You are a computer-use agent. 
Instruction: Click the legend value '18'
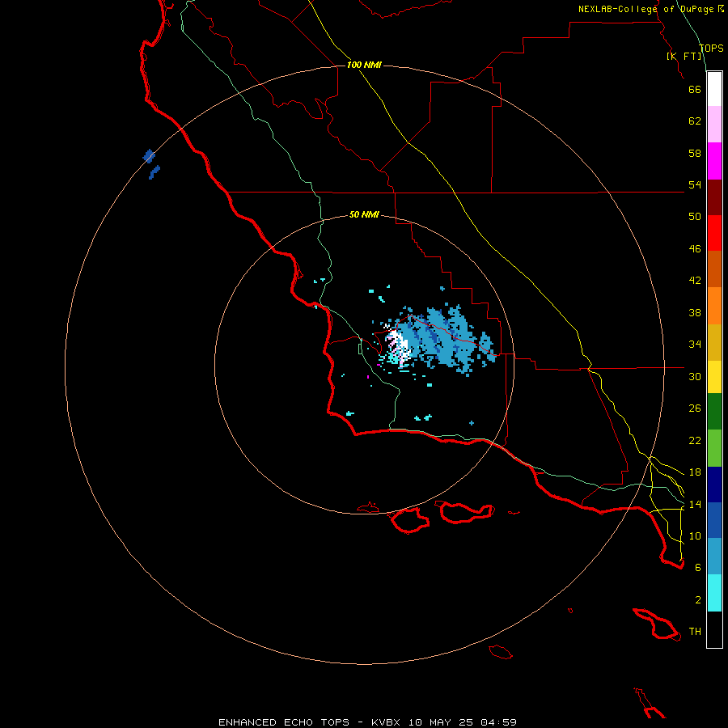[695, 472]
